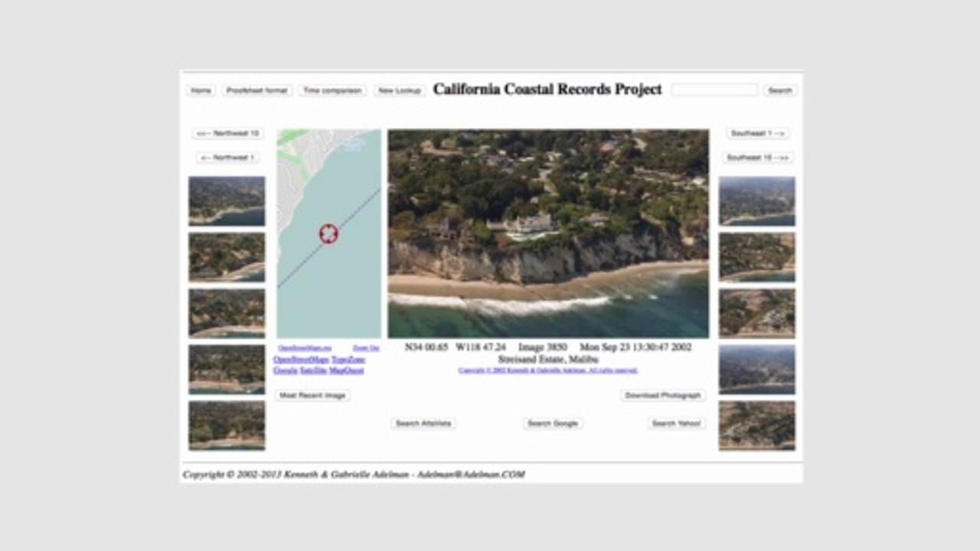980x551 pixels.
Task: Click the footer Adelman copyright line
Action: point(354,474)
